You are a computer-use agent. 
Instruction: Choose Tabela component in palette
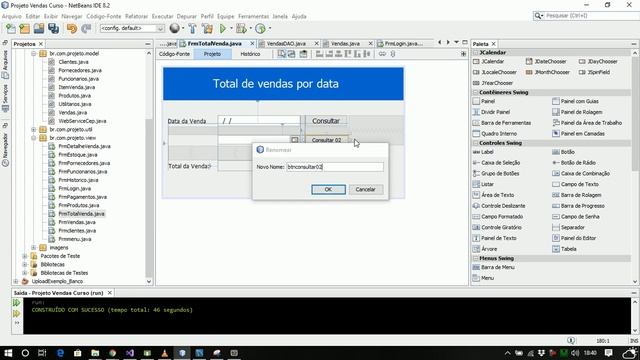(x=564, y=249)
